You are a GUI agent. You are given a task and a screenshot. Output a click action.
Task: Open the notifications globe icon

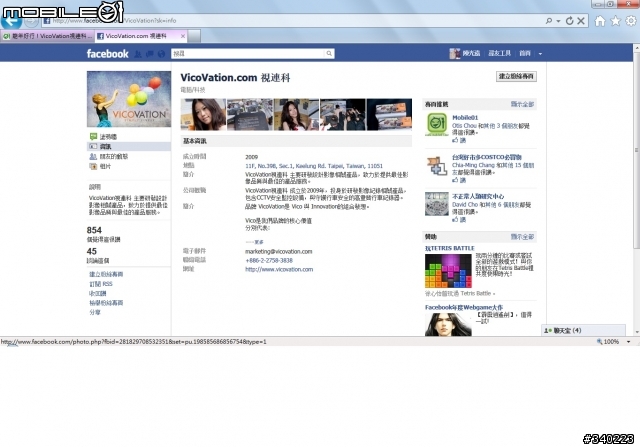[x=161, y=53]
